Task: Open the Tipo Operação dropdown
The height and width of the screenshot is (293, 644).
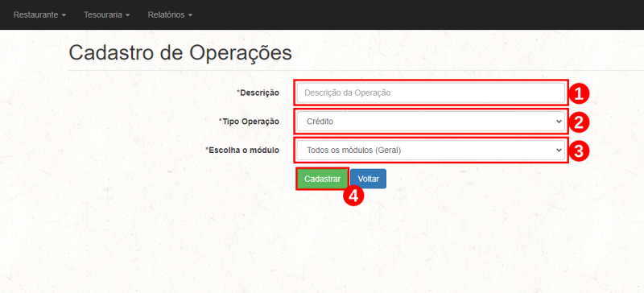Action: pyautogui.click(x=431, y=122)
